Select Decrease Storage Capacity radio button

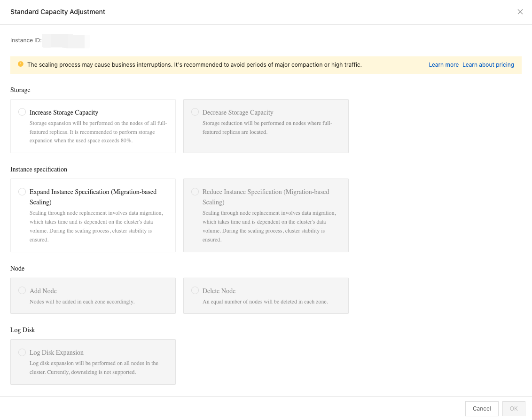195,112
